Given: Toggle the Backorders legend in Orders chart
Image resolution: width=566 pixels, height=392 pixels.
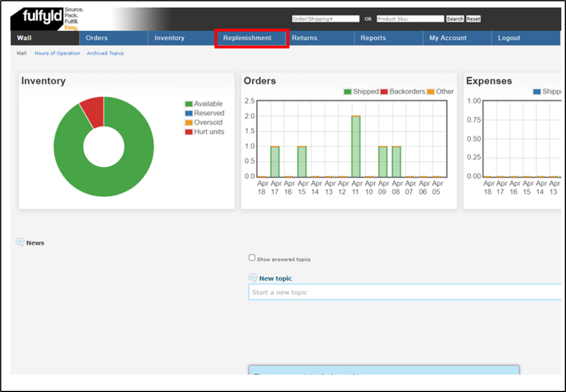Looking at the screenshot, I should (402, 92).
